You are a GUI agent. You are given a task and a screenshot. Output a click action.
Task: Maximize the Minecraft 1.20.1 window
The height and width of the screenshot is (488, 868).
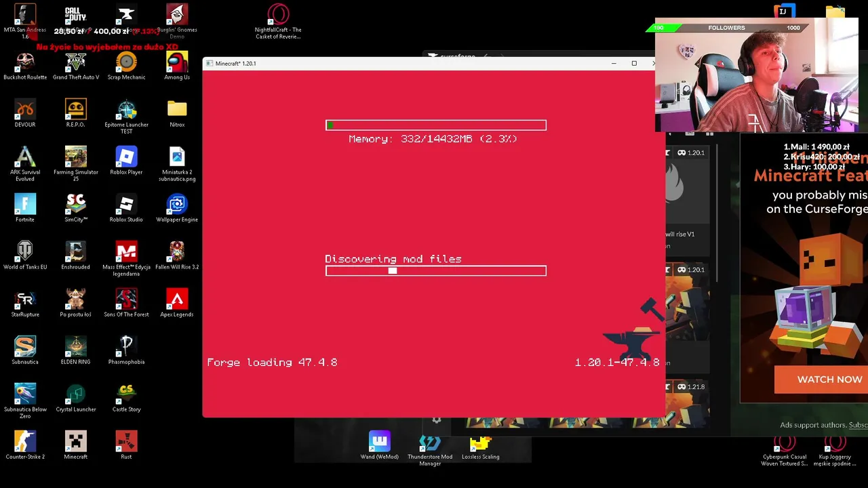[x=634, y=63]
